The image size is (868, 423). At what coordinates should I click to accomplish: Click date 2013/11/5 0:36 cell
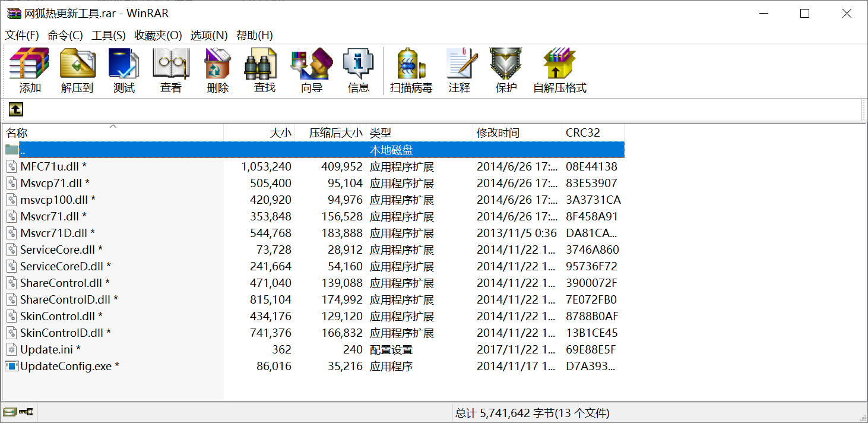tap(517, 233)
